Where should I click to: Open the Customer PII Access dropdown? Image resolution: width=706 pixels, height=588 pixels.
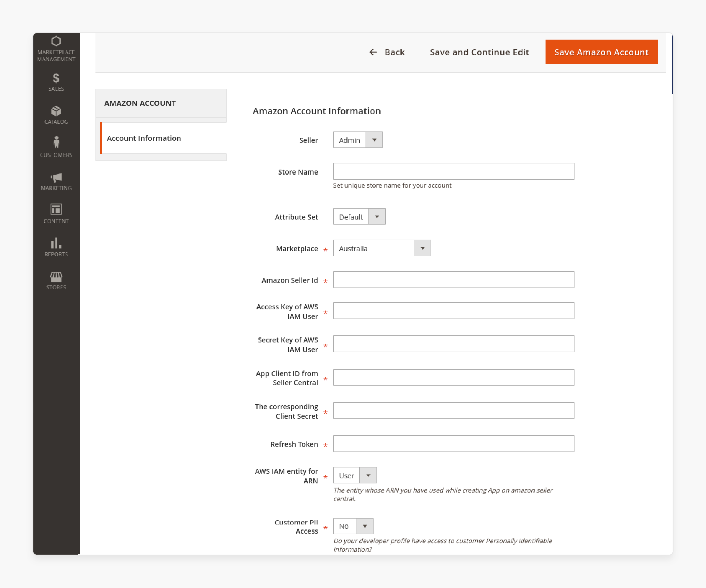(x=353, y=526)
